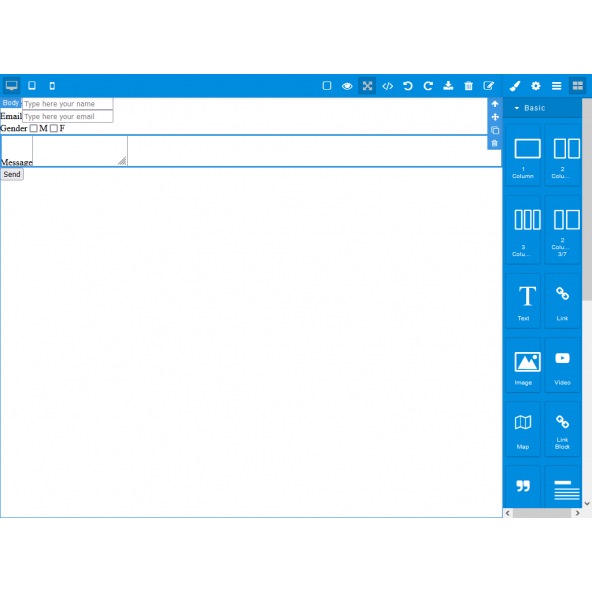Toggle the preview eye icon

[347, 86]
